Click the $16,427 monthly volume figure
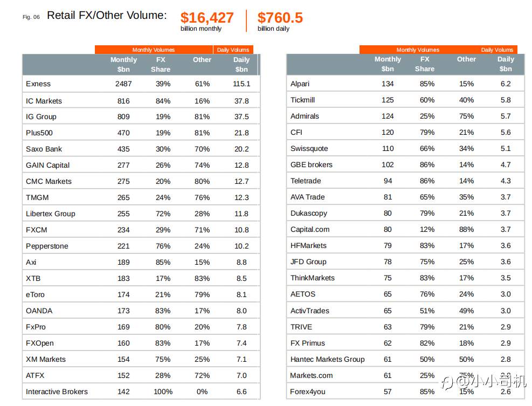The width and height of the screenshot is (532, 406). [x=207, y=18]
